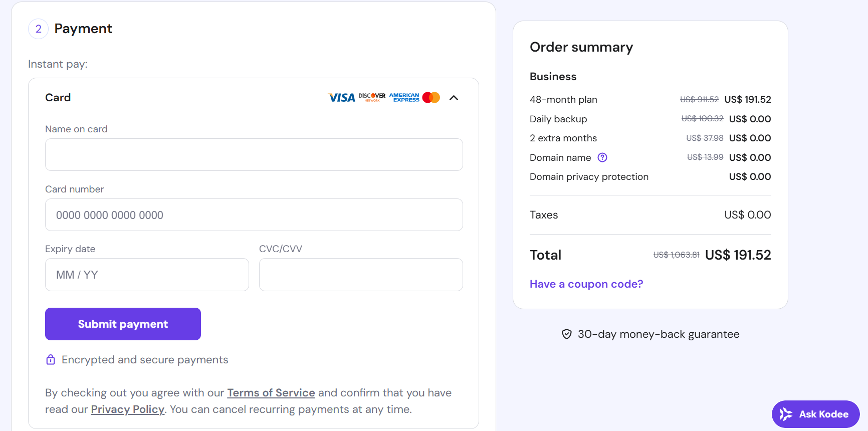
Task: Collapse the Card payment section chevron
Action: (x=454, y=98)
